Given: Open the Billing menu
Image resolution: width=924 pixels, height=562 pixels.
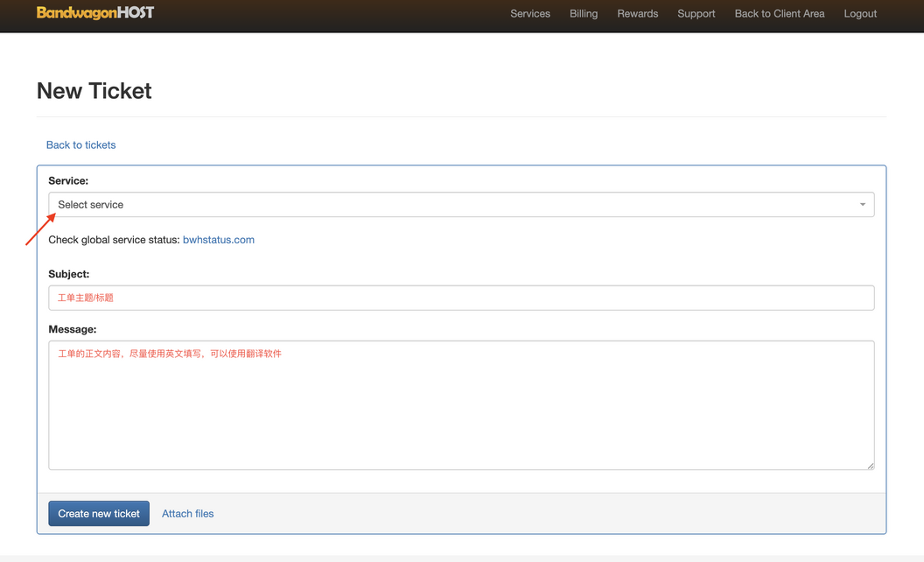Looking at the screenshot, I should pyautogui.click(x=584, y=14).
